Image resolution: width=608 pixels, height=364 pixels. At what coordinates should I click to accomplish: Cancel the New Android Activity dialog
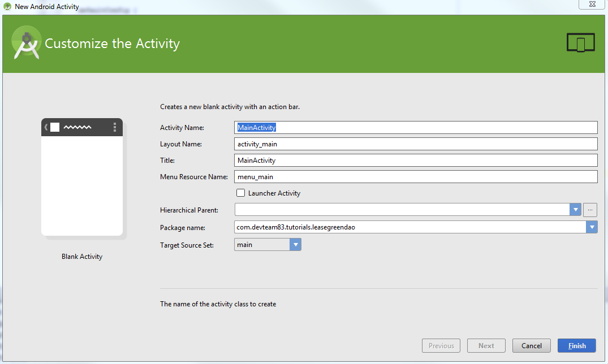(531, 346)
